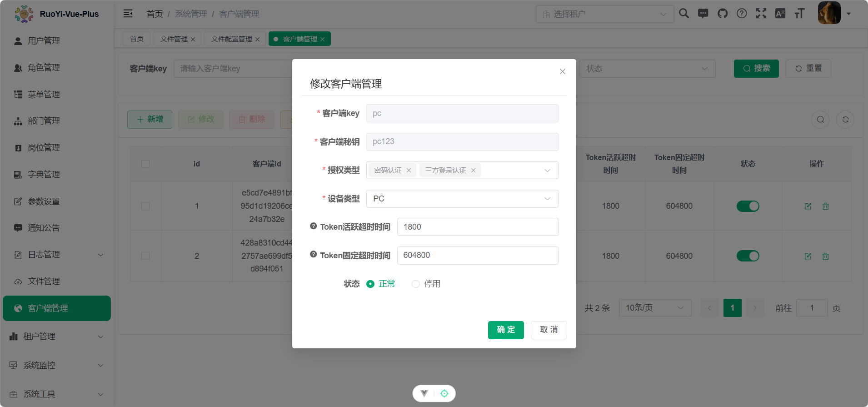
Task: Click the 取消 cancel button
Action: click(549, 330)
